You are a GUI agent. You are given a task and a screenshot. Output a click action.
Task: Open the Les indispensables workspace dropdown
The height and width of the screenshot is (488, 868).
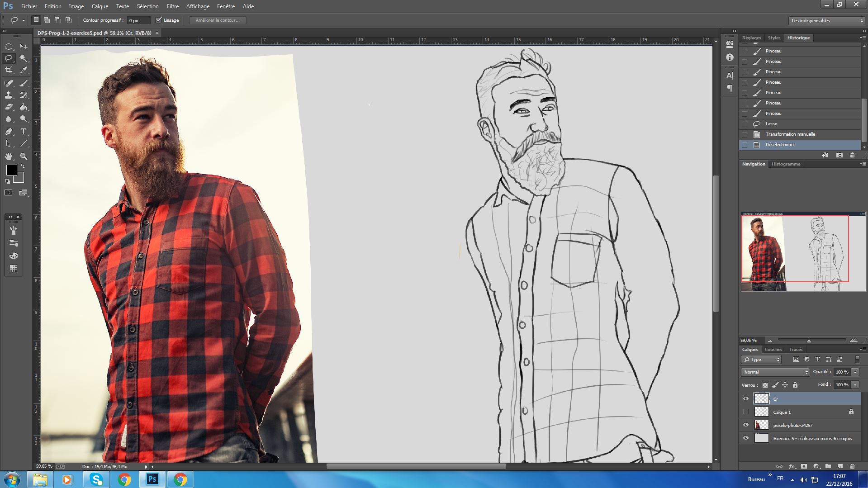(x=826, y=20)
